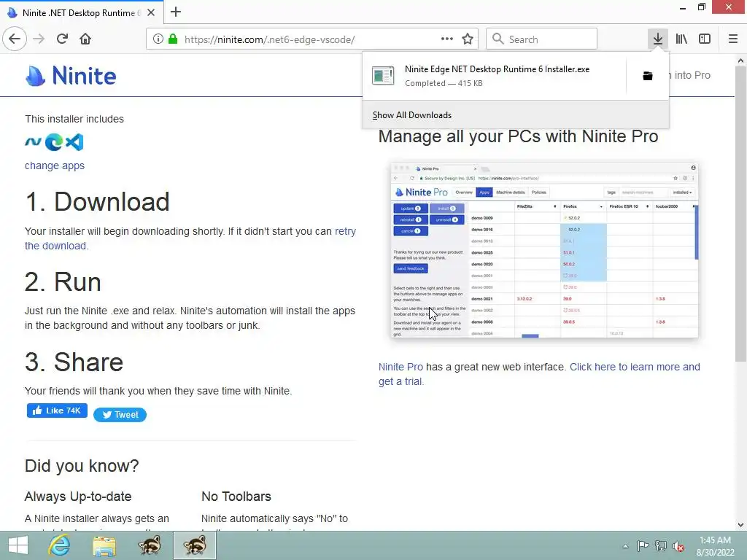This screenshot has width=747, height=560.
Task: Click the Microsoft Edge app icon
Action: click(54, 142)
